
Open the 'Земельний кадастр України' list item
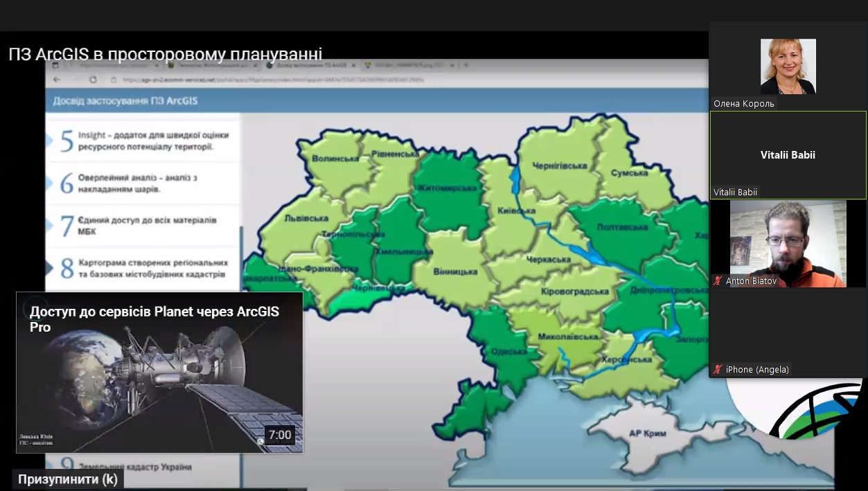tap(134, 467)
